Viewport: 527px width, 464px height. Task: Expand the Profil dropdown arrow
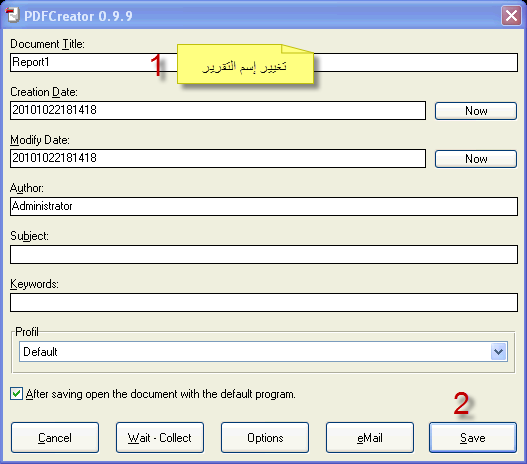pyautogui.click(x=498, y=352)
